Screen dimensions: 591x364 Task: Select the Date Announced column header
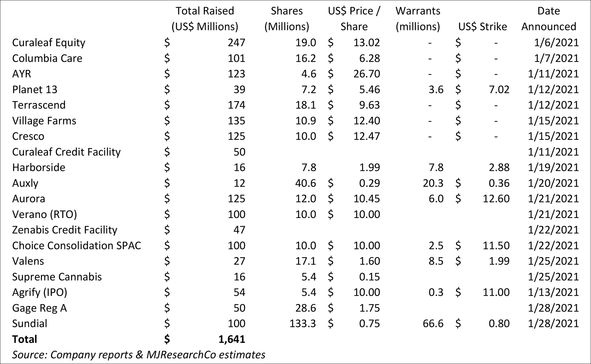point(548,19)
